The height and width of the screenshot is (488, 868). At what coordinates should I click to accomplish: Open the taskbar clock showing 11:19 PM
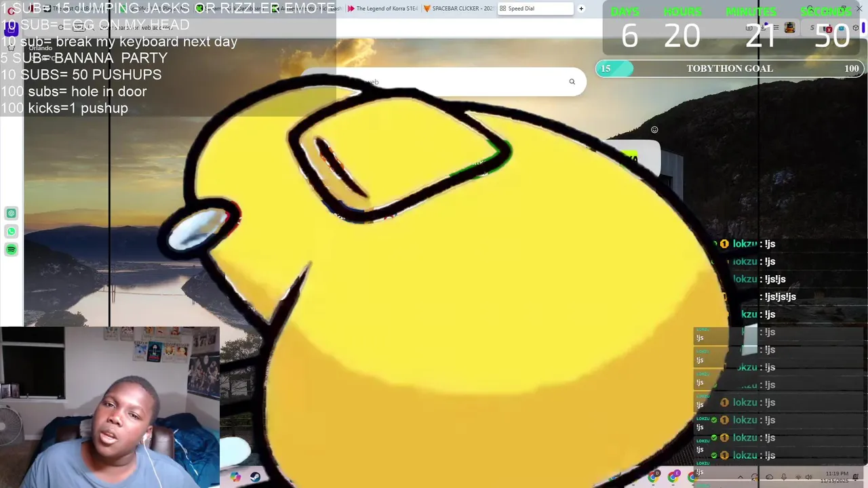pyautogui.click(x=835, y=476)
